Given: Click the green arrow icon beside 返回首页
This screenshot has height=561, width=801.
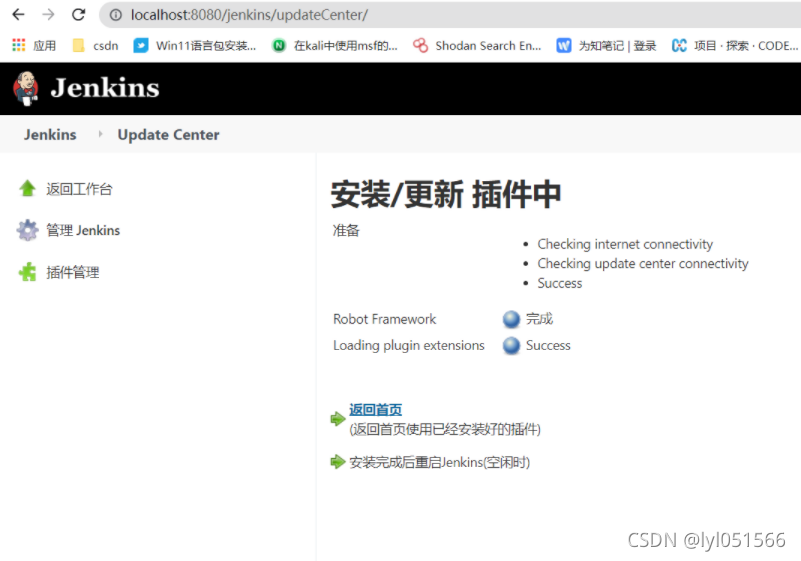Looking at the screenshot, I should [x=338, y=419].
